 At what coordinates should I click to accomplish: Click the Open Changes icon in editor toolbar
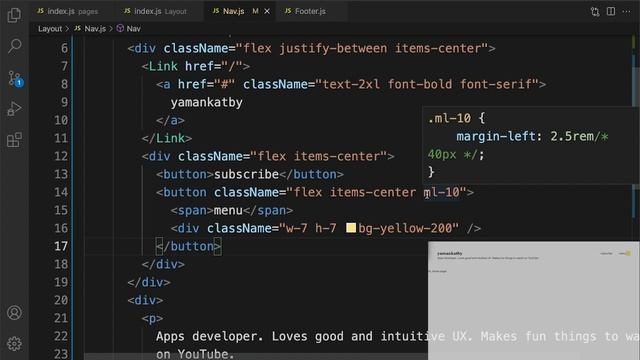[x=595, y=11]
